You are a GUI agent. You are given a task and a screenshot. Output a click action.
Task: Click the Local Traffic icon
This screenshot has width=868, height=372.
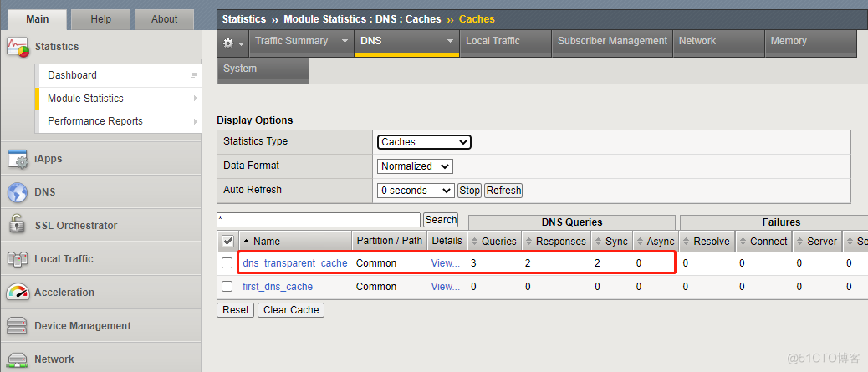tap(18, 259)
